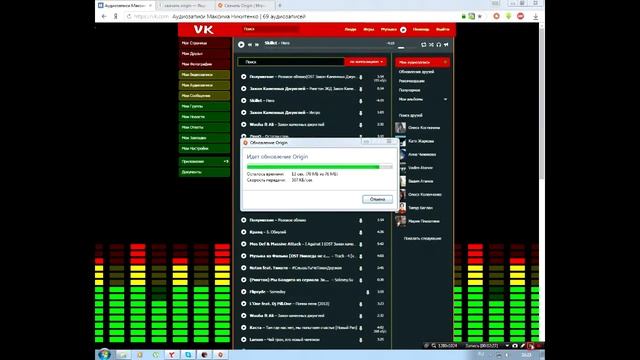Open the Игры link in the VK header
The height and width of the screenshot is (360, 640).
pos(369,29)
